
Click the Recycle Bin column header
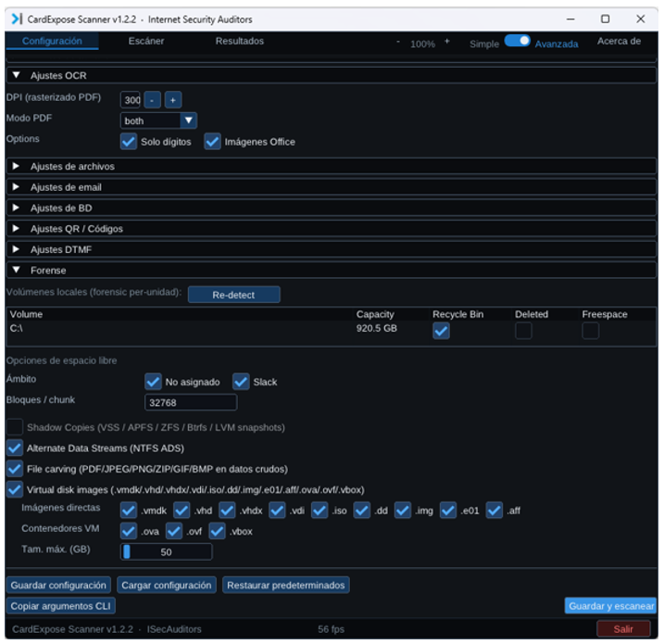457,314
